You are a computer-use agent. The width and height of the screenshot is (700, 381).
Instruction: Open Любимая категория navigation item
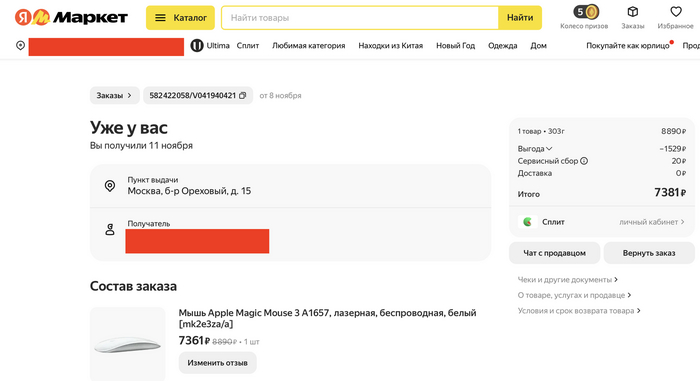(308, 46)
